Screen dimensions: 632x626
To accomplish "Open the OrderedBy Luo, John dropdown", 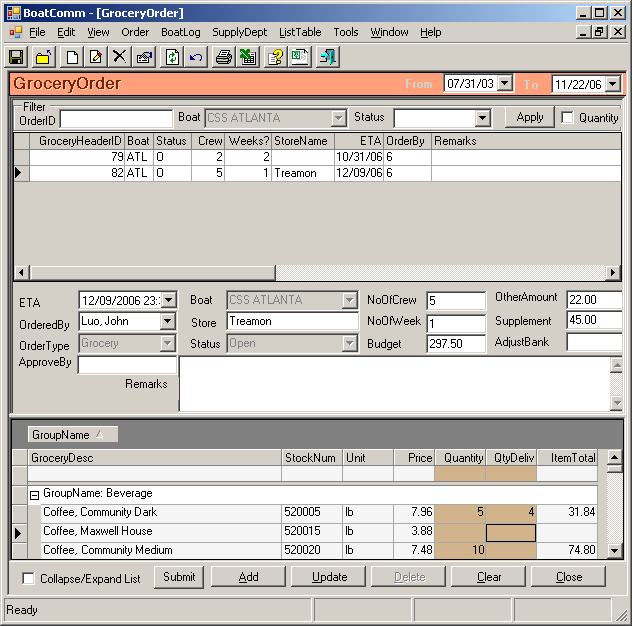I will coord(167,322).
